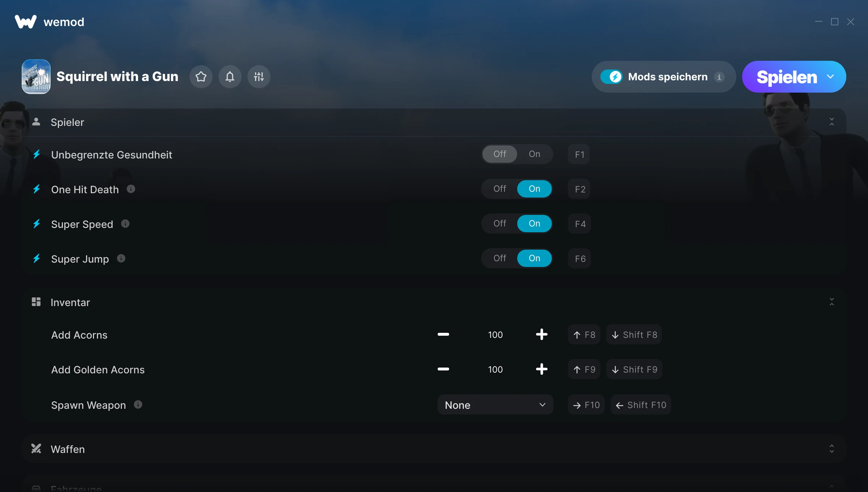Favorite the game with star icon

pyautogui.click(x=201, y=77)
